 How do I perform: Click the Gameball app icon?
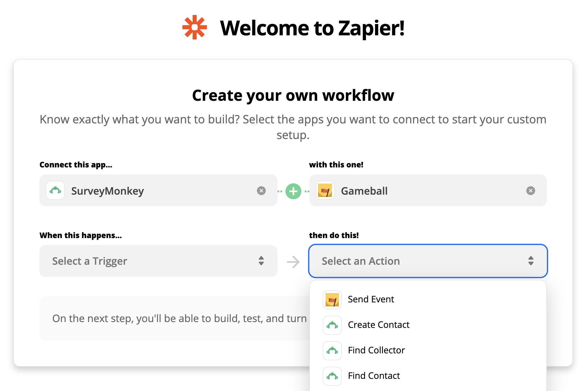325,191
